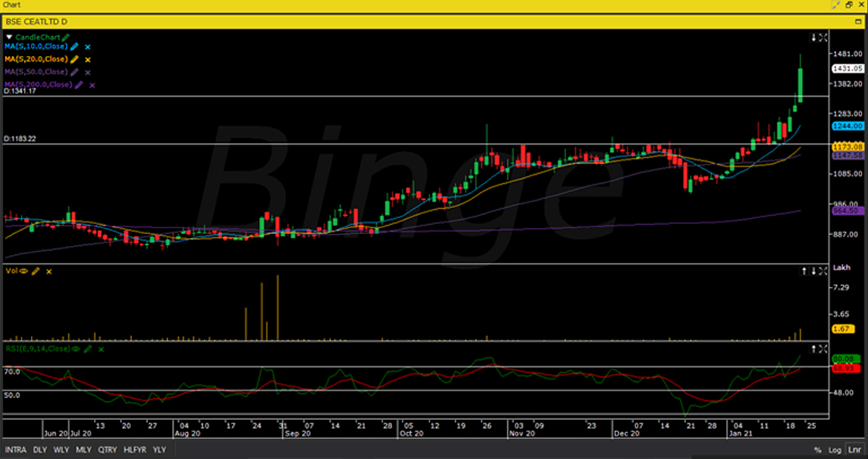Move Vol pane down arrow
The image size is (868, 459).
click(814, 271)
